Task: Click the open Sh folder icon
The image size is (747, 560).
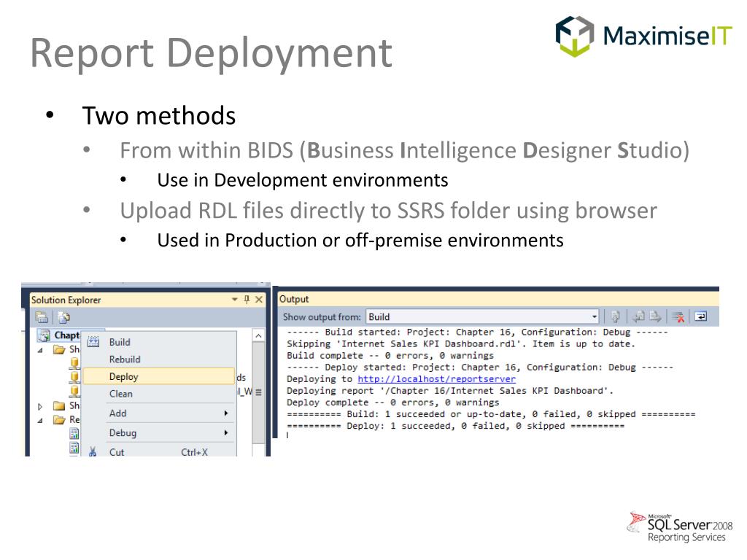Action: (x=60, y=349)
